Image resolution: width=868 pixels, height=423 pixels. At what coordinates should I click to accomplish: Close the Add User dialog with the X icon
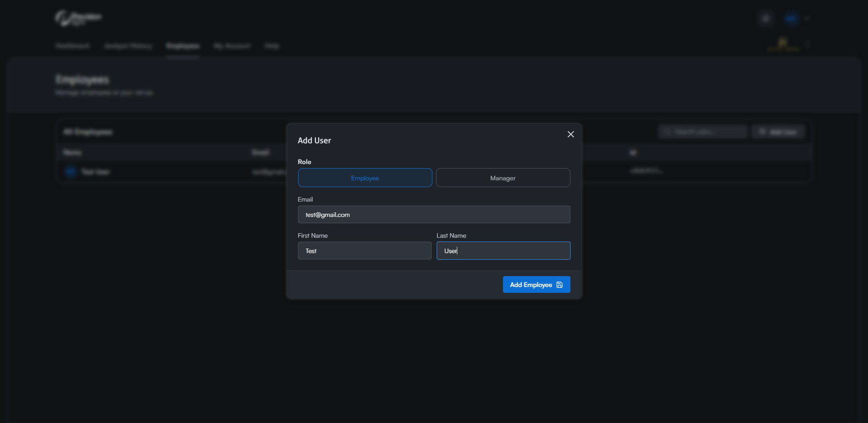coord(570,134)
